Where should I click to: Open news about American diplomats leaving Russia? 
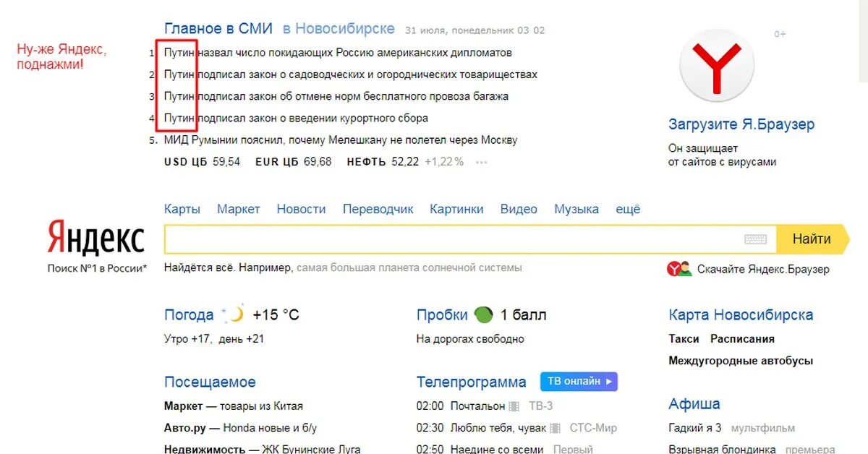338,53
